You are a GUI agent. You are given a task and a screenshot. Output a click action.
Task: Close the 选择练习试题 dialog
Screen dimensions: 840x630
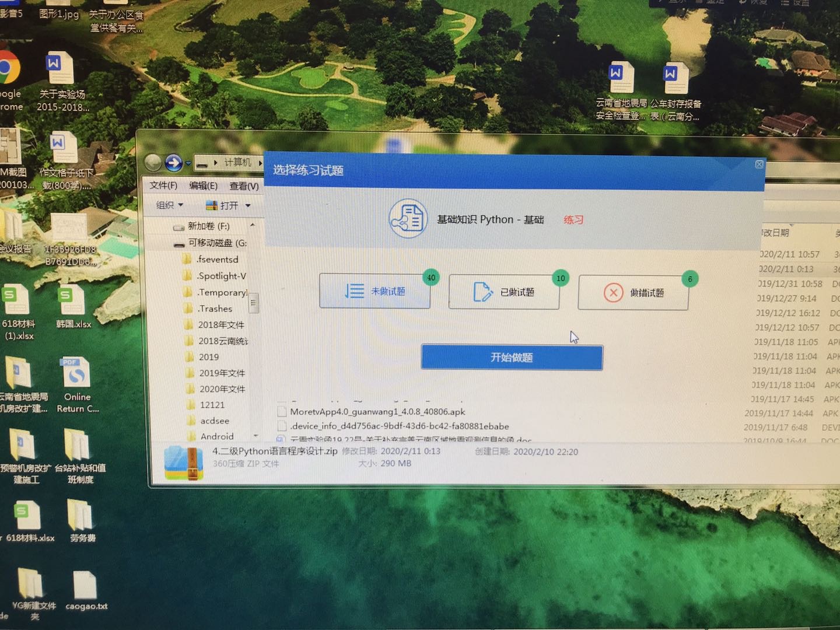pos(759,164)
